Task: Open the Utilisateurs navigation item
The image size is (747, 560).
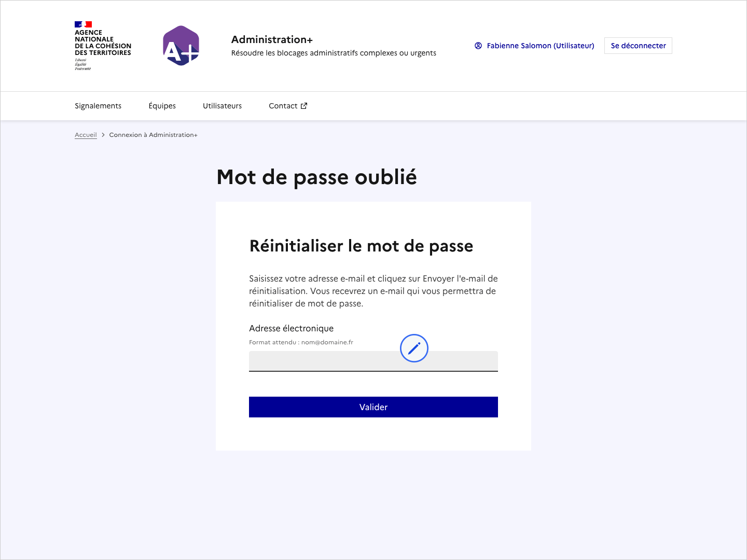Action: click(x=222, y=106)
